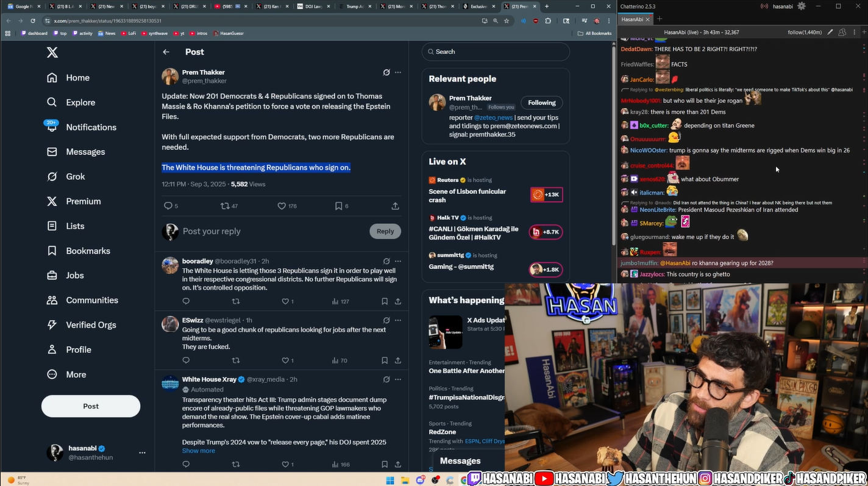Open Profile from the sidebar
This screenshot has height=486, width=868.
click(x=69, y=349)
